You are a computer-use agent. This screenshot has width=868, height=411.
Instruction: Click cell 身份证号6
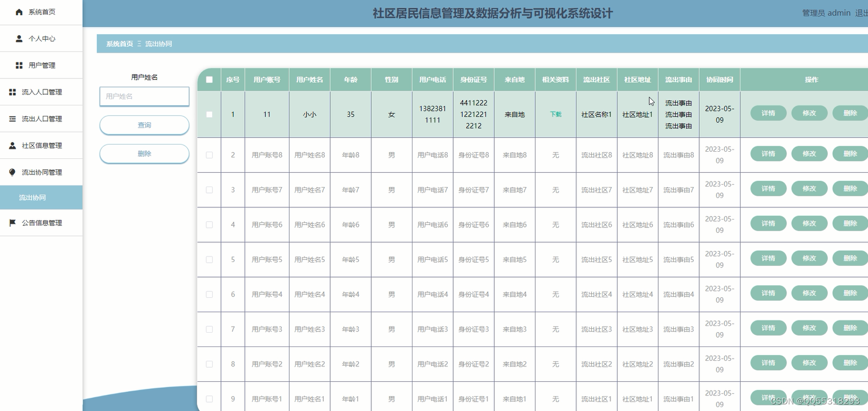click(x=474, y=225)
